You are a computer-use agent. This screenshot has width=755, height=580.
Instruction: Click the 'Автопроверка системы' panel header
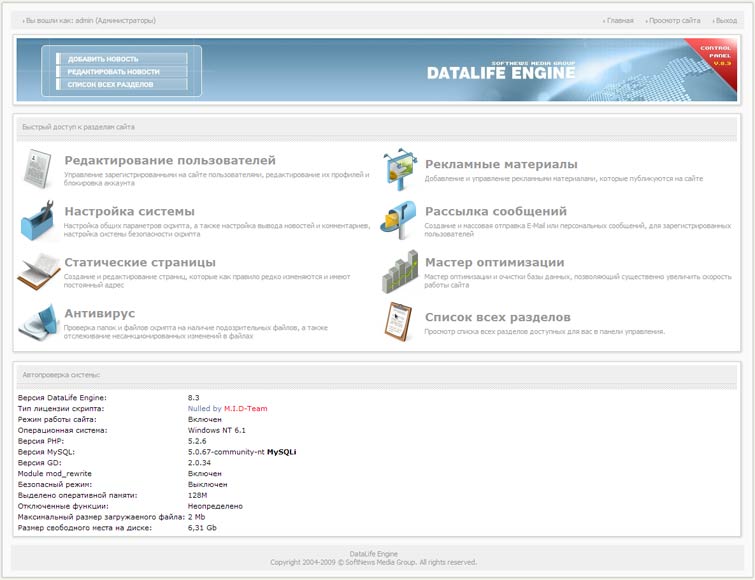(377, 374)
